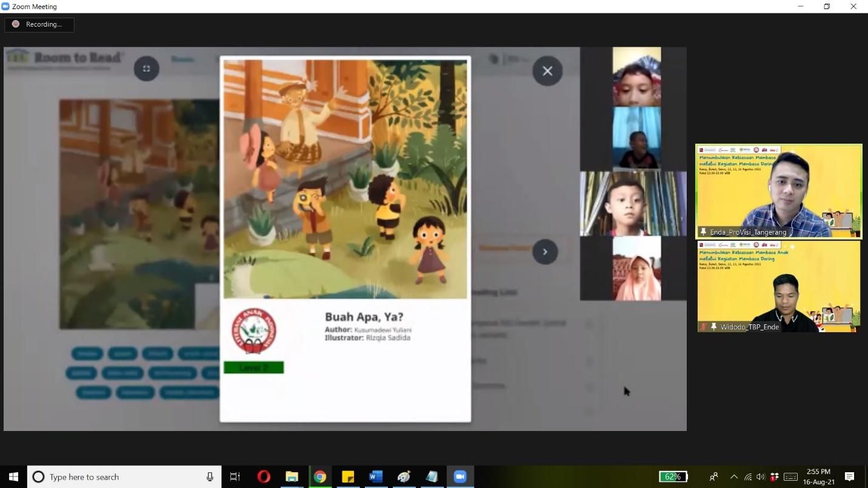This screenshot has width=868, height=488.
Task: Open Opera browser from taskbar
Action: 264,477
